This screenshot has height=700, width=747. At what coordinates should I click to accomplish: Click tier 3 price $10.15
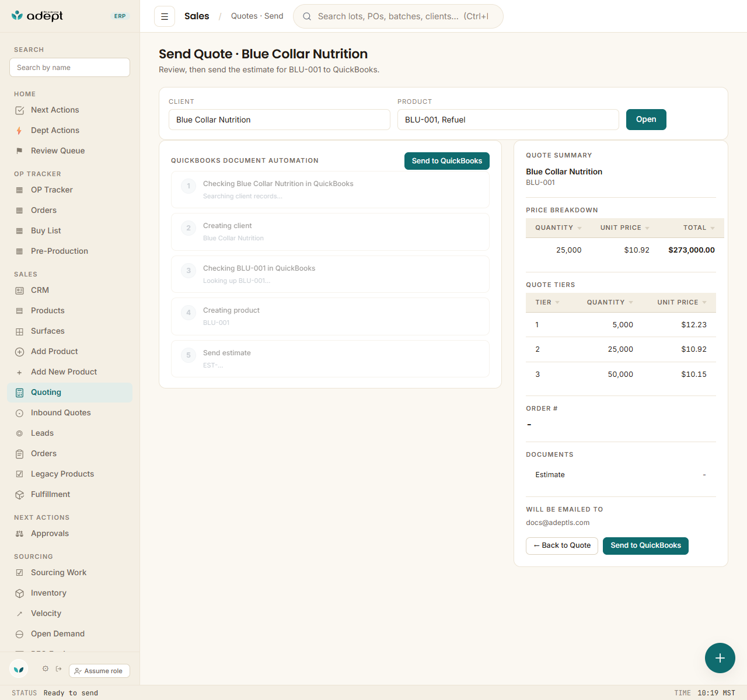[x=694, y=374]
